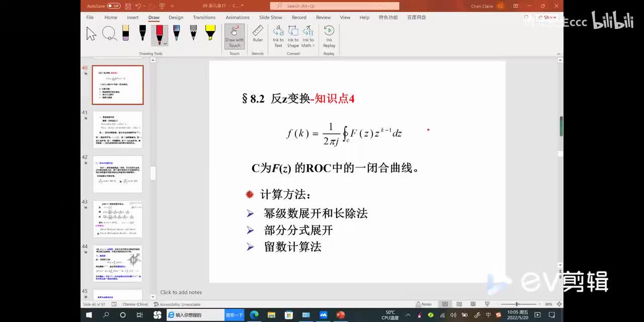
Task: Open the undo history dropdown arrow
Action: 143,6
